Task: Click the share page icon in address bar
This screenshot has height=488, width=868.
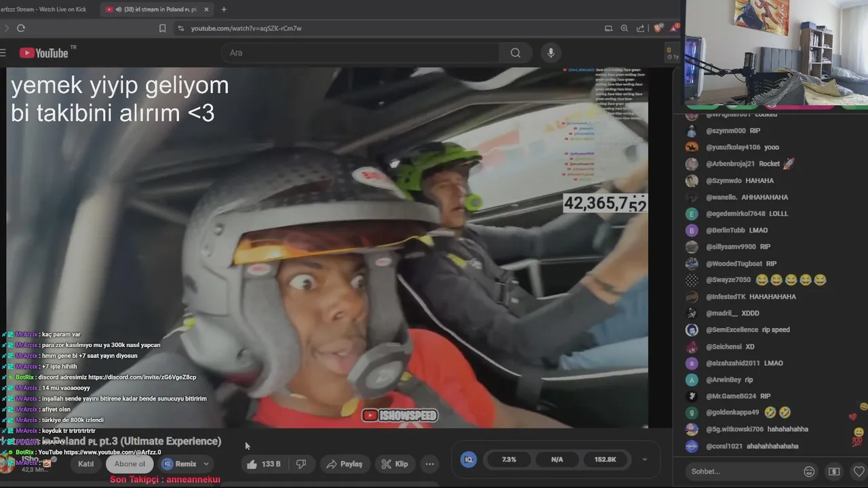Action: pos(641,28)
